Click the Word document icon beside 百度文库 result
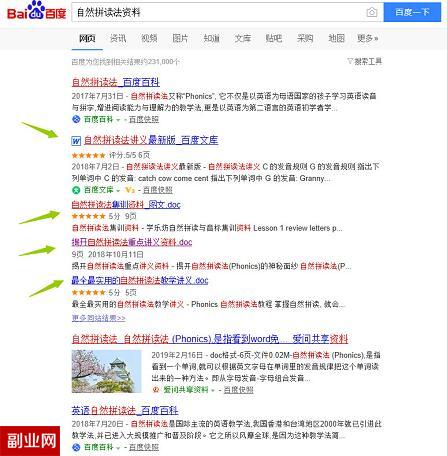The height and width of the screenshot is (456, 447). click(x=76, y=141)
